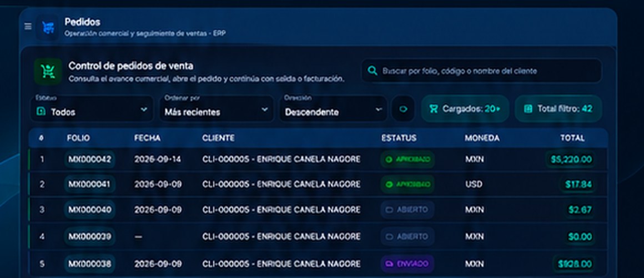Click date 2026-09-14 in row MX000042
The image size is (644, 278).
[157, 160]
